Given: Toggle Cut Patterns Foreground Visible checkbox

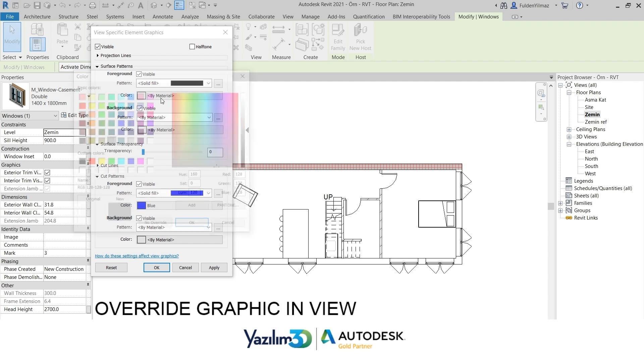Looking at the screenshot, I should point(139,184).
